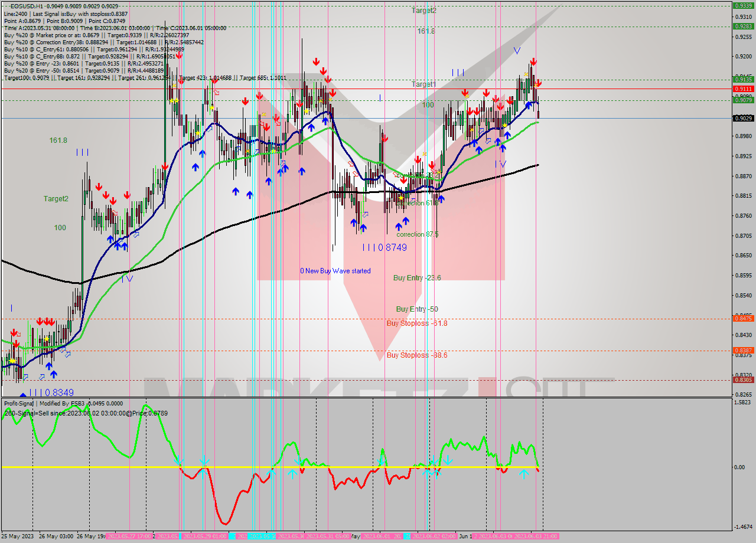
Task: Click the 0.9135 green price label
Action: [742, 79]
